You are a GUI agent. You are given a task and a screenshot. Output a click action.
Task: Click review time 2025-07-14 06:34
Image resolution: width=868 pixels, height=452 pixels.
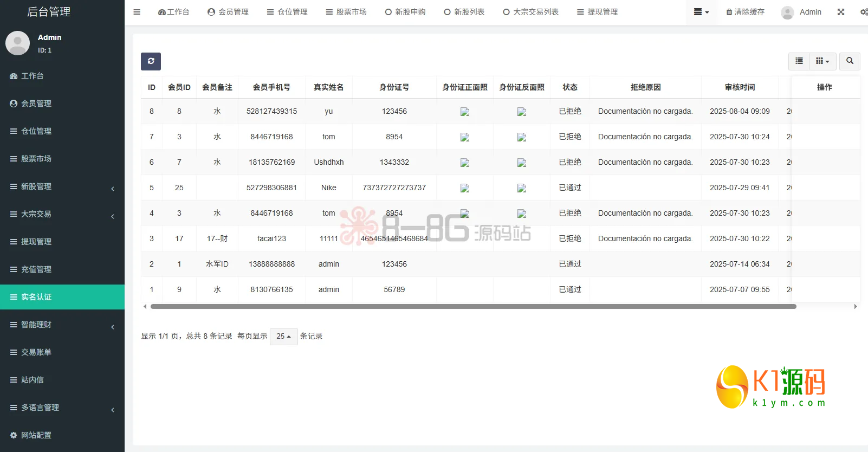[x=740, y=264]
